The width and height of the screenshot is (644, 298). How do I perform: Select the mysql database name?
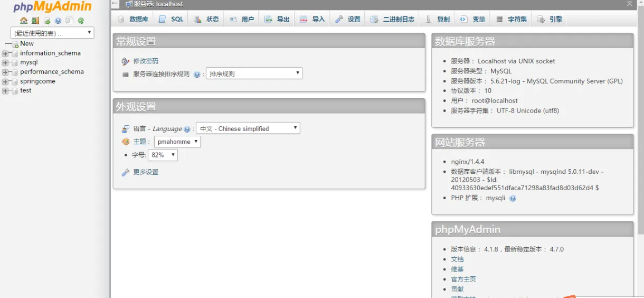coord(29,62)
